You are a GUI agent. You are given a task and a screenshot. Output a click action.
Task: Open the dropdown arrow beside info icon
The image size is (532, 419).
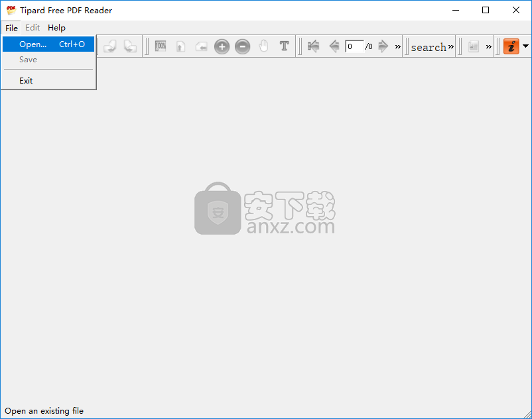point(525,46)
